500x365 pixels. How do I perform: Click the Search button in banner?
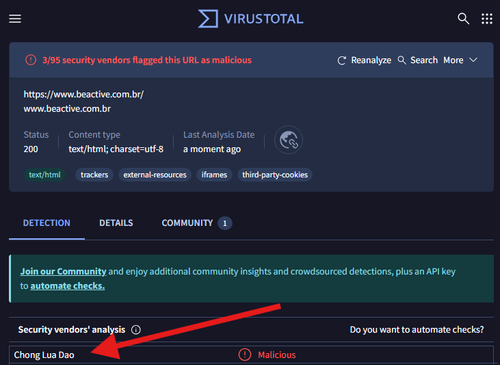coord(418,60)
